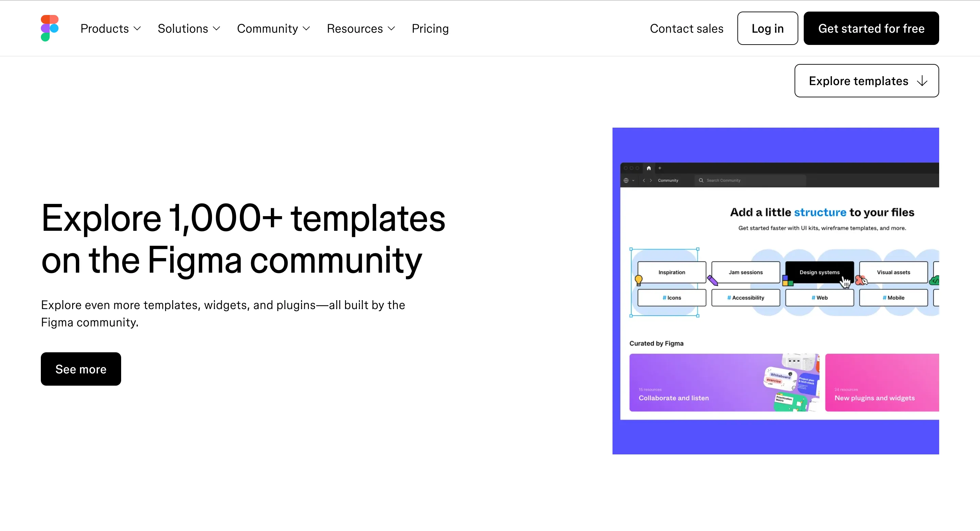980x531 pixels.
Task: Open the Contact sales link
Action: point(686,29)
